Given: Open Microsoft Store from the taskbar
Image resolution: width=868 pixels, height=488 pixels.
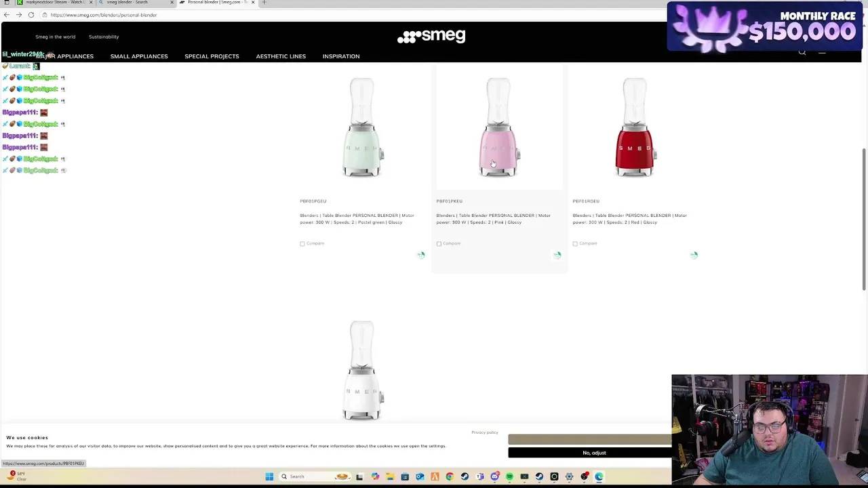Looking at the screenshot, I should pyautogui.click(x=405, y=476).
